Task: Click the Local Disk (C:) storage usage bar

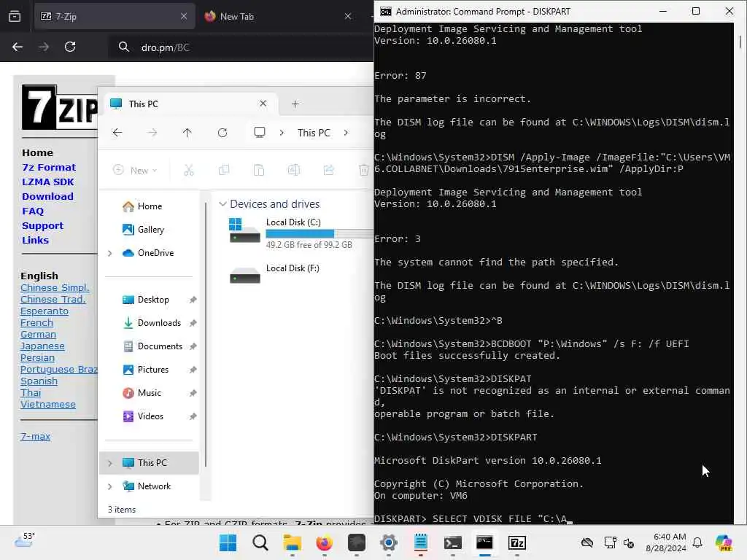Action: [320, 233]
